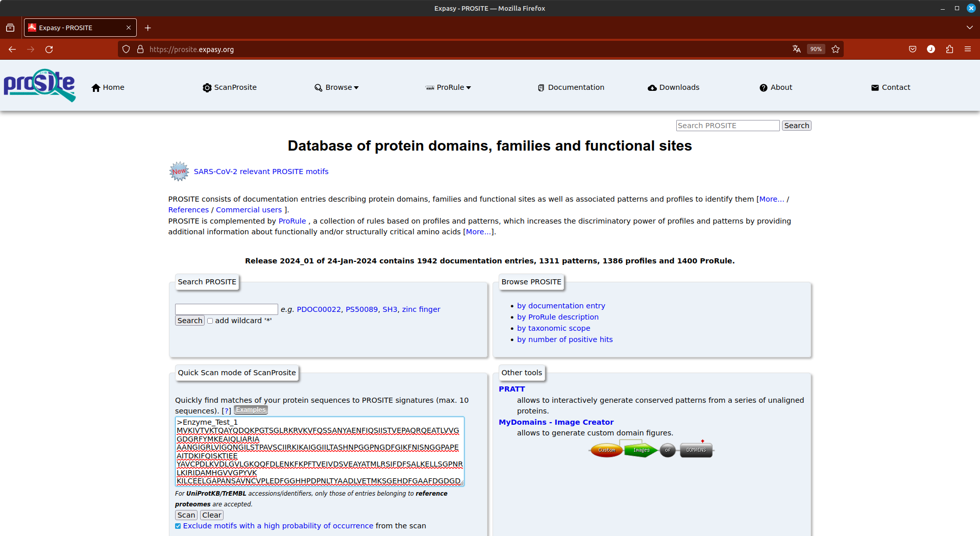Open the SH3 example link
980x536 pixels.
[x=389, y=309]
